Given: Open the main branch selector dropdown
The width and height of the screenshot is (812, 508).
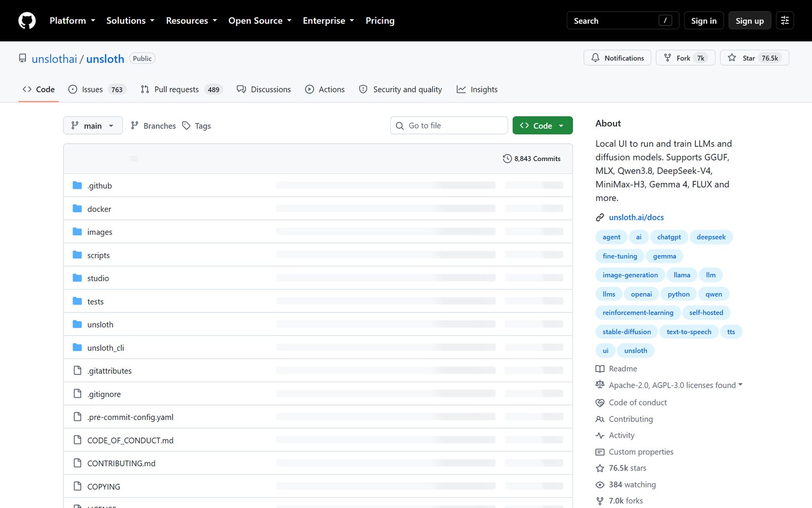Looking at the screenshot, I should pyautogui.click(x=93, y=125).
